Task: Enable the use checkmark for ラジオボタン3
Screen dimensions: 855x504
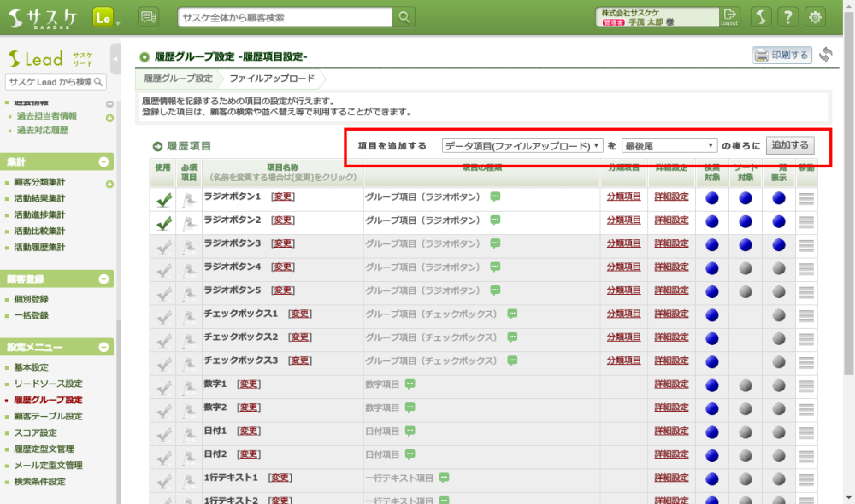Action: 163,245
